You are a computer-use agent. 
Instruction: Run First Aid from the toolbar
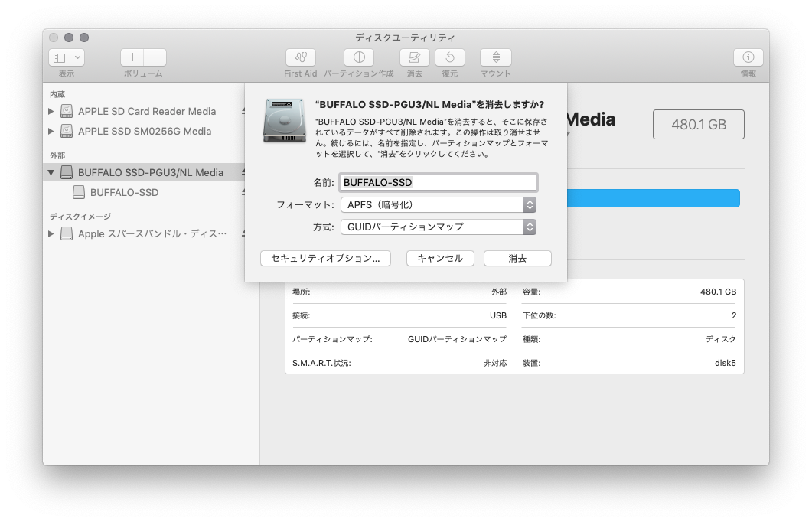(300, 57)
